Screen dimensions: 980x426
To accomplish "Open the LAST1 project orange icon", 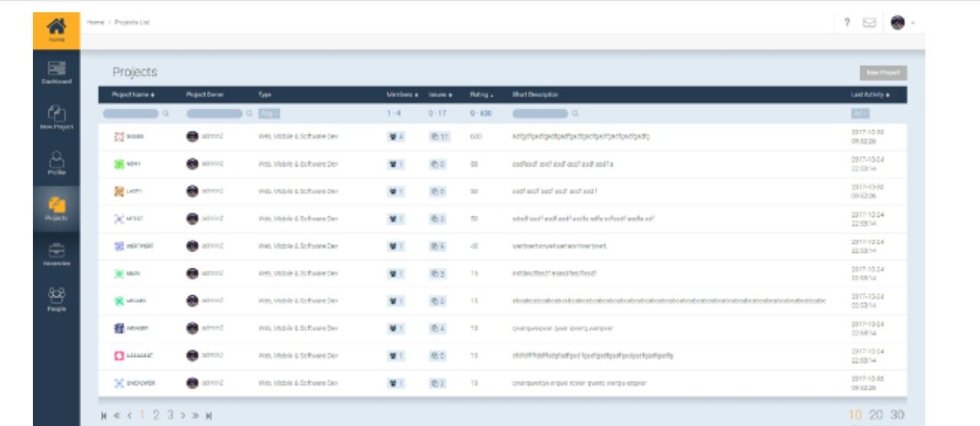I will point(118,191).
